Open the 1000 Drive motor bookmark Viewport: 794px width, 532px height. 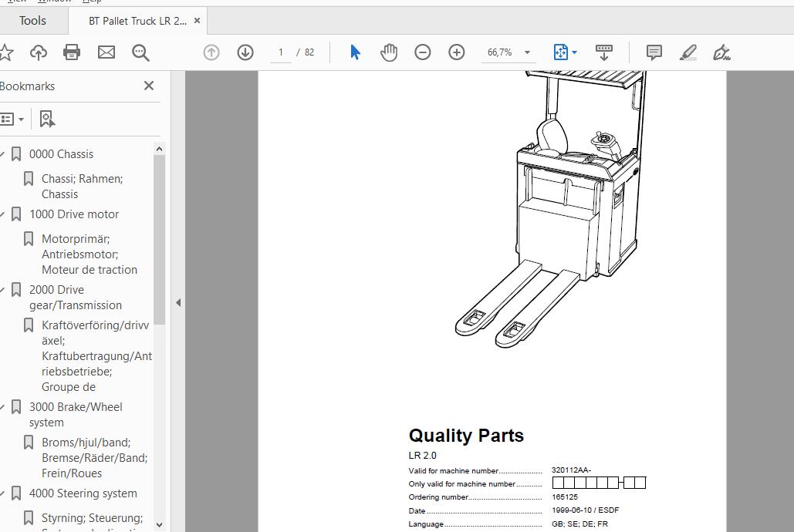click(74, 214)
